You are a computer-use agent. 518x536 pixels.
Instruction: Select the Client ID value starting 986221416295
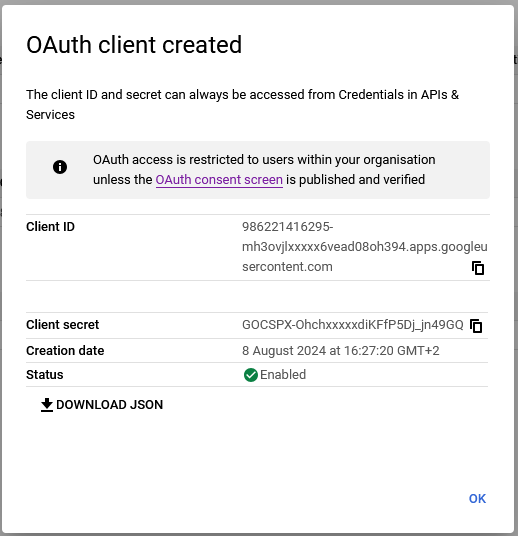pyautogui.click(x=365, y=246)
